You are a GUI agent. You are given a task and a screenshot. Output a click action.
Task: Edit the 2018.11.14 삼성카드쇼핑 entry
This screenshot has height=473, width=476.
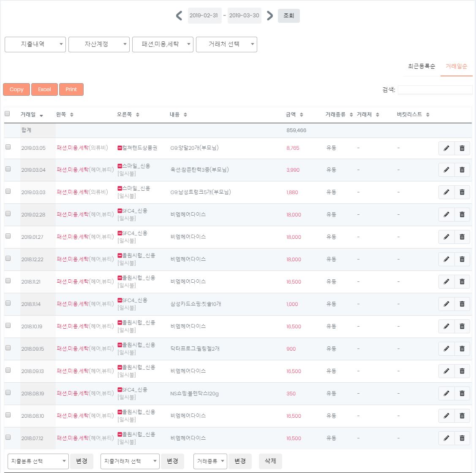click(446, 304)
